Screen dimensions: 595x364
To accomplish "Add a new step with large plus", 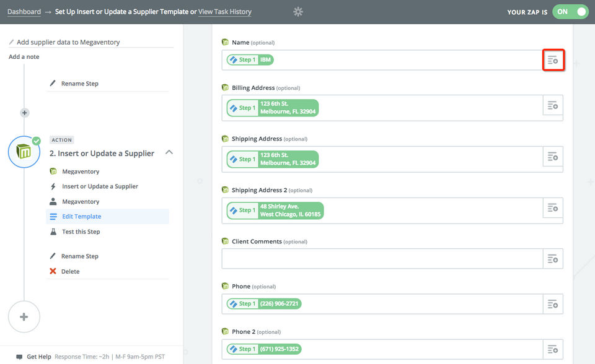I will [x=24, y=317].
